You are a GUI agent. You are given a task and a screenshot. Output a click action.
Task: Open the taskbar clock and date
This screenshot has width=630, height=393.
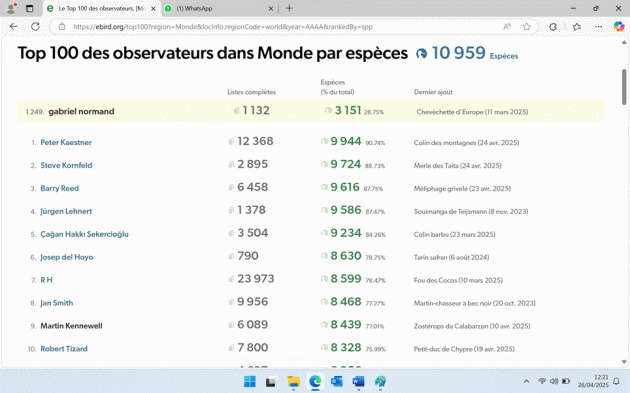593,381
